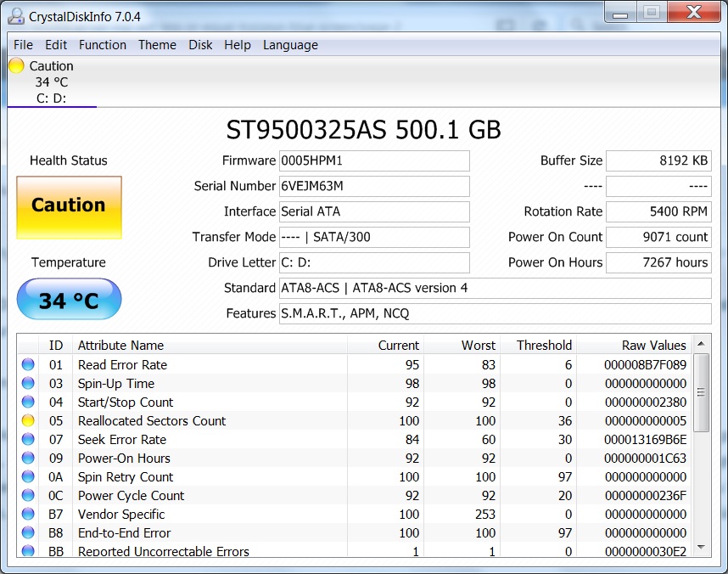
Task: Click the Threshold column header
Action: (539, 346)
